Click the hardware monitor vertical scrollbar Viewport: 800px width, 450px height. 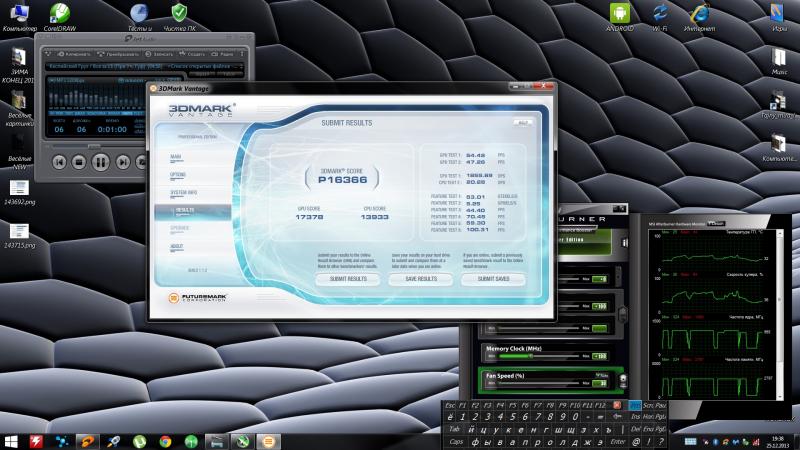point(780,314)
